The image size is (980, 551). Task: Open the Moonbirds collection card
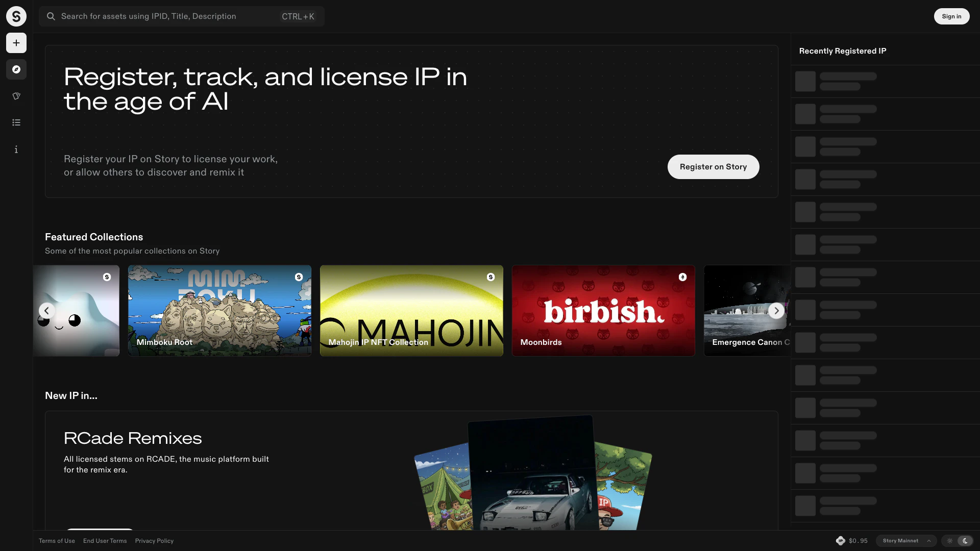click(603, 310)
